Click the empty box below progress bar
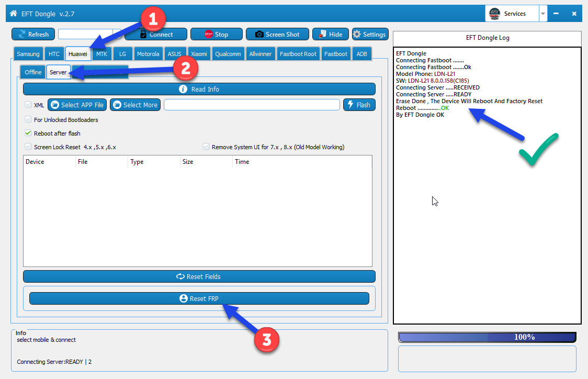Image resolution: width=588 pixels, height=379 pixels. point(487,359)
